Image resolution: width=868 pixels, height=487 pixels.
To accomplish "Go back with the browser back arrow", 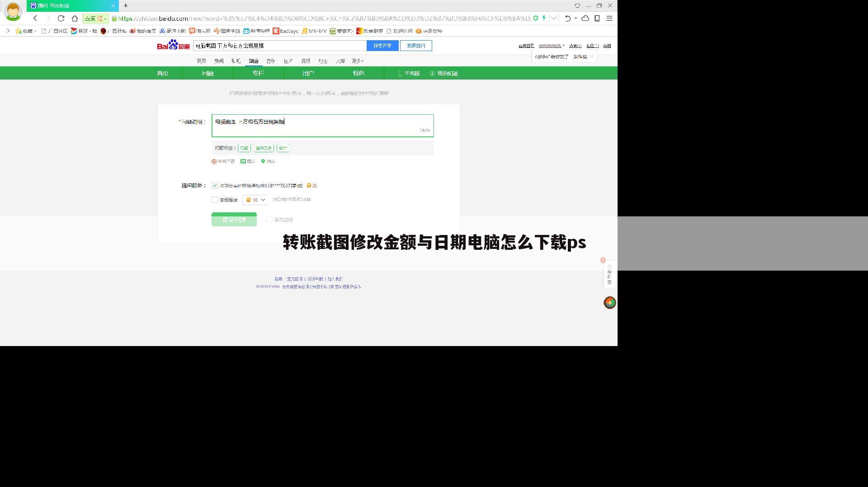I will pos(35,19).
